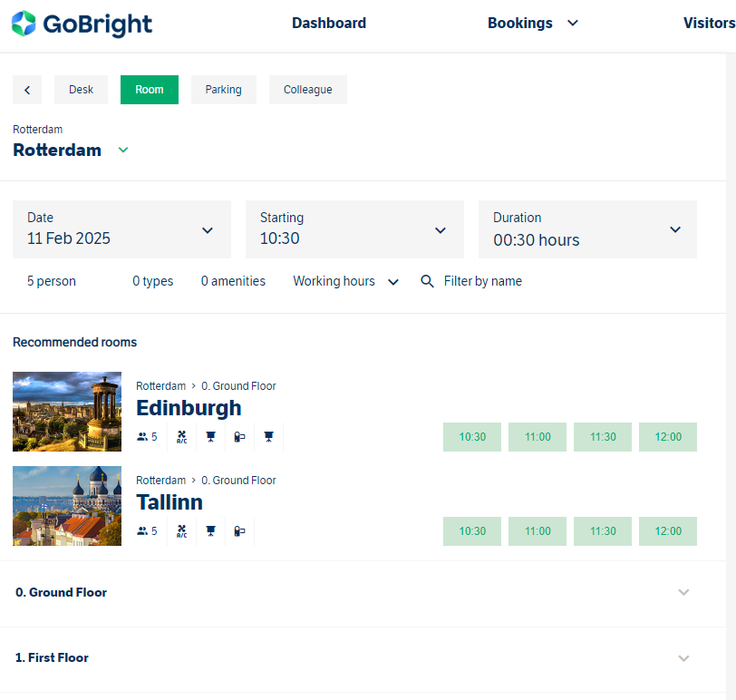Click the GoBright logo
The height and width of the screenshot is (700, 736).
point(82,24)
